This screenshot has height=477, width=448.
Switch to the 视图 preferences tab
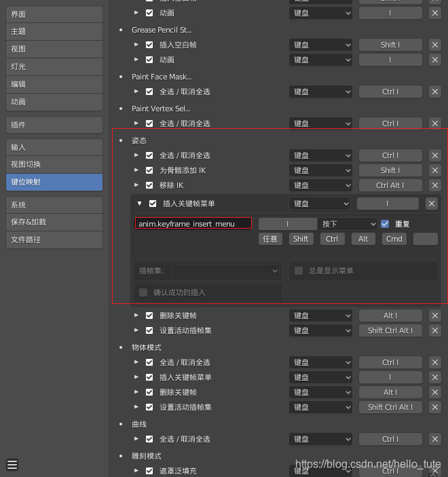(54, 49)
